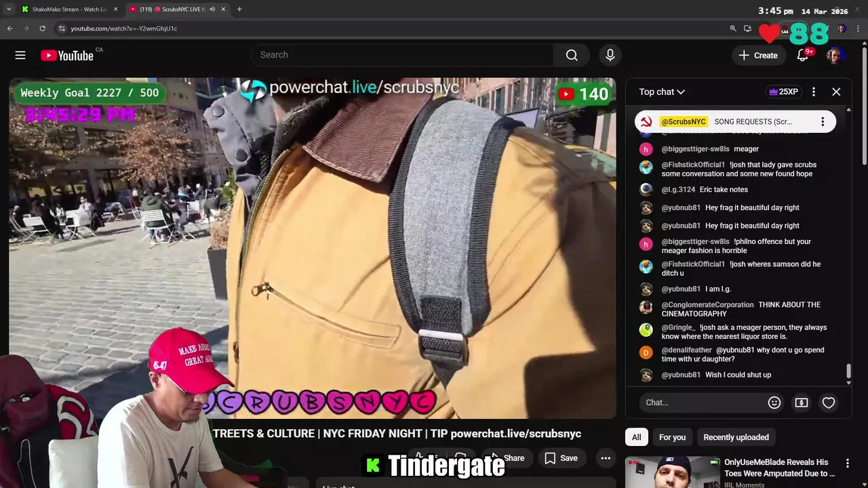The height and width of the screenshot is (488, 868).
Task: Open the notifications bell
Action: pos(803,56)
